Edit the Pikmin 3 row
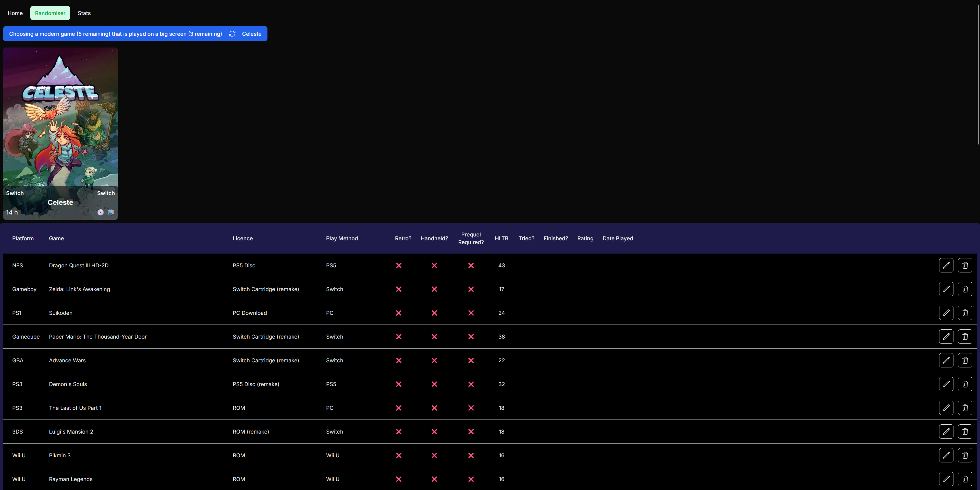 pyautogui.click(x=946, y=455)
